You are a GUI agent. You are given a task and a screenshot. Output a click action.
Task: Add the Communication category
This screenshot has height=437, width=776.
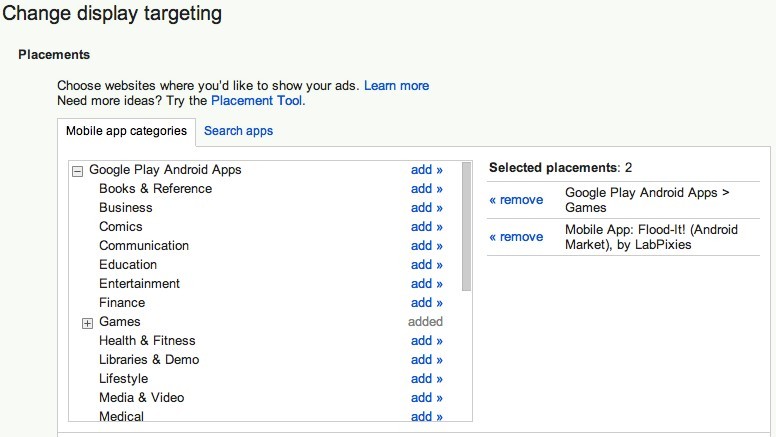click(426, 246)
